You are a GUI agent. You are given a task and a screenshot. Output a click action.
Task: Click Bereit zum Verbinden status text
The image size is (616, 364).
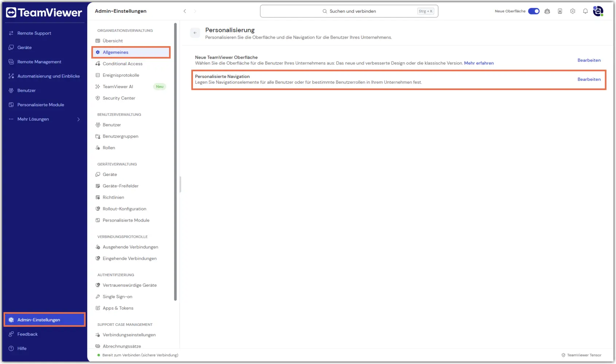pos(140,355)
